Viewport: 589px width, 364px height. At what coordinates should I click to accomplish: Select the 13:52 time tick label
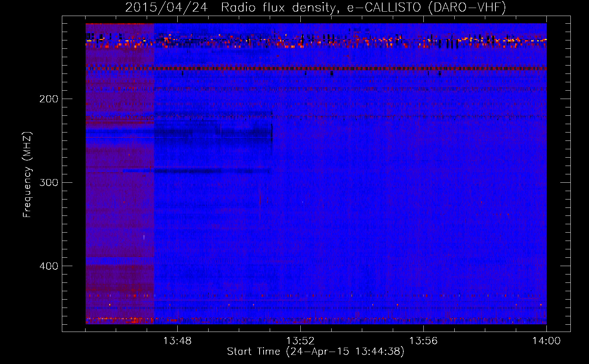point(300,341)
